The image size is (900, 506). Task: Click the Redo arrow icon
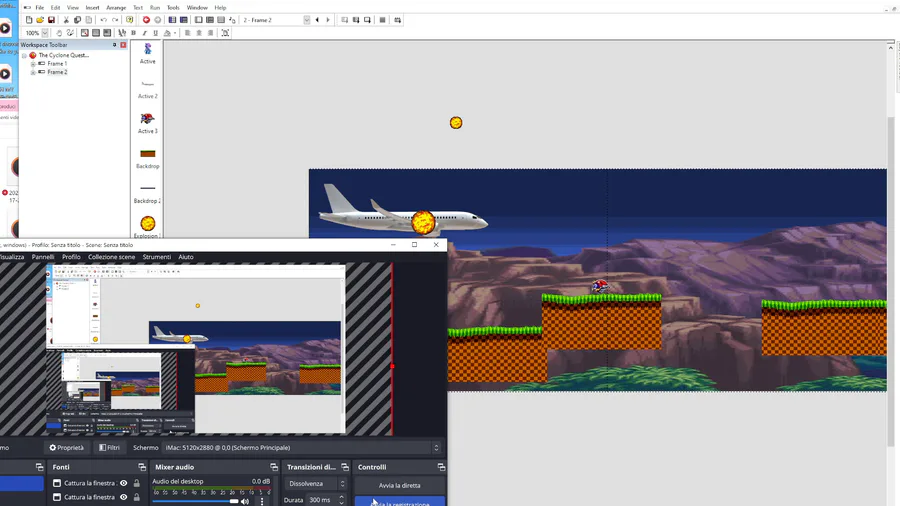(115, 20)
